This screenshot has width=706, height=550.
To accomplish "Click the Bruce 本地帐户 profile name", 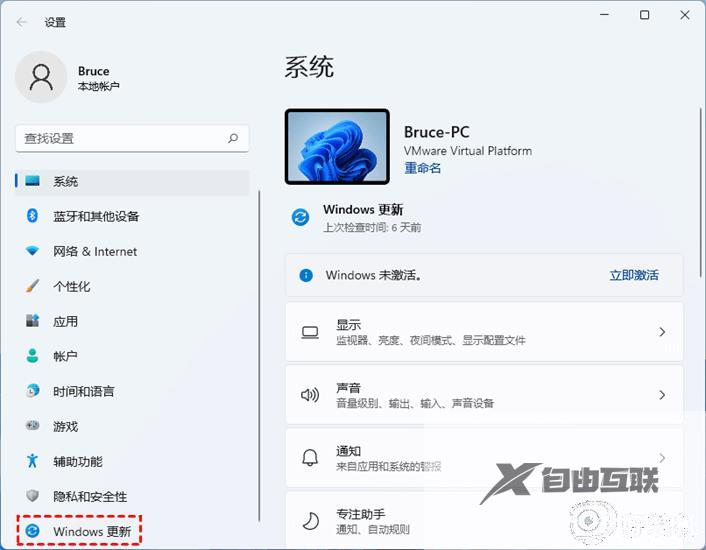I will pos(99,78).
